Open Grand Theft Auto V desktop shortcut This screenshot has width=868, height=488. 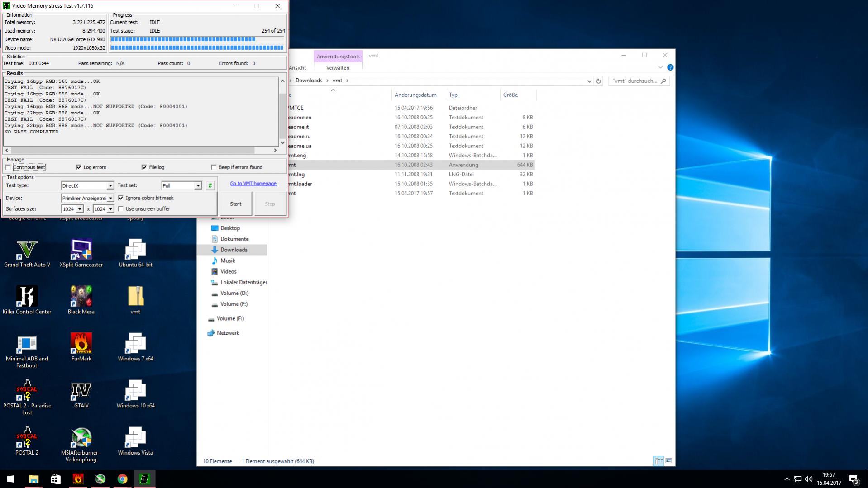coord(27,254)
